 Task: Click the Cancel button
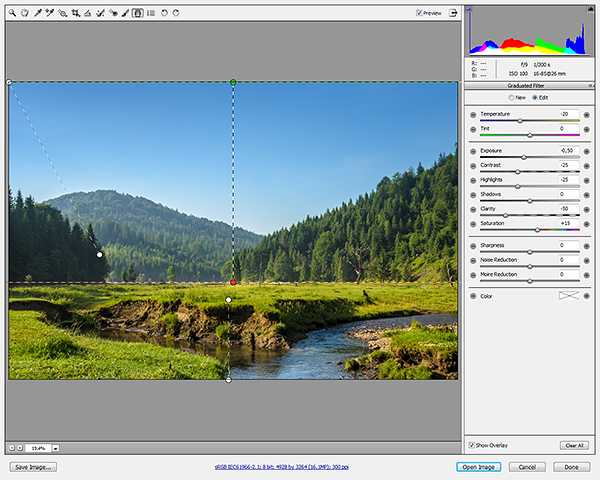527,467
